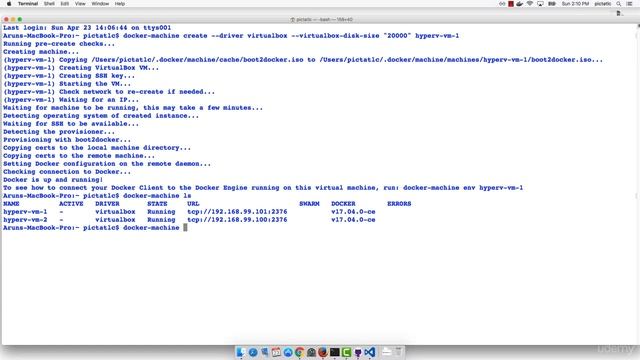Open the AirPlay display menu
This screenshot has width=640, height=360.
[540, 4]
